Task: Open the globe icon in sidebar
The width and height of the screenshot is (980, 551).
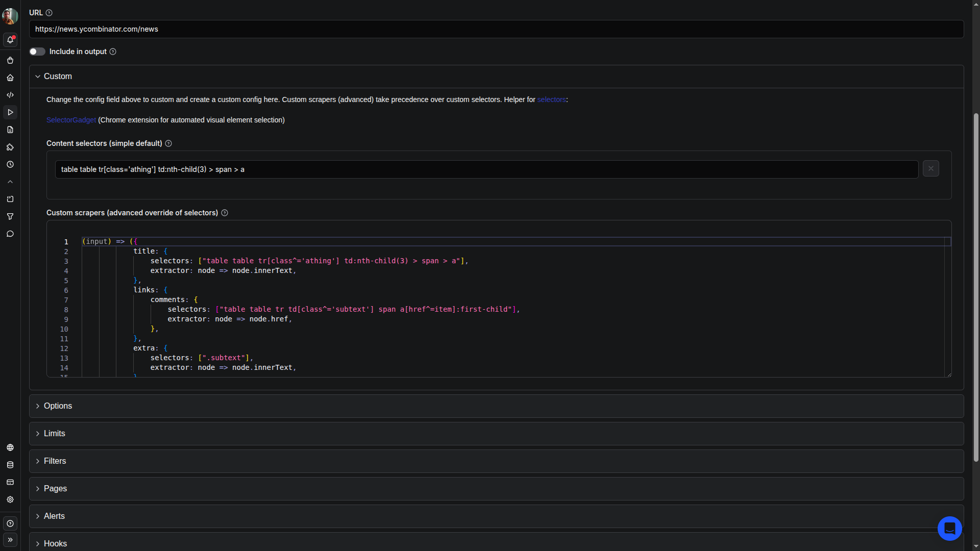Action: [x=10, y=447]
